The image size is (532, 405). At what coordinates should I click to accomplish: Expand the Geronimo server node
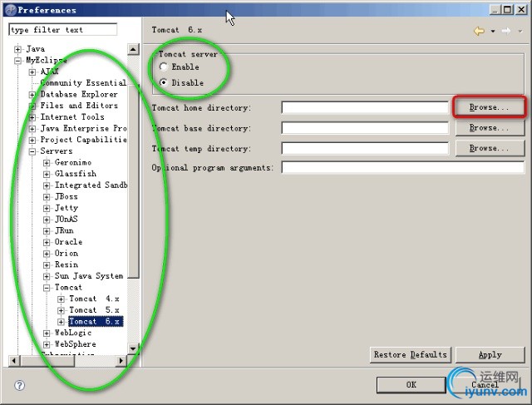(x=47, y=163)
